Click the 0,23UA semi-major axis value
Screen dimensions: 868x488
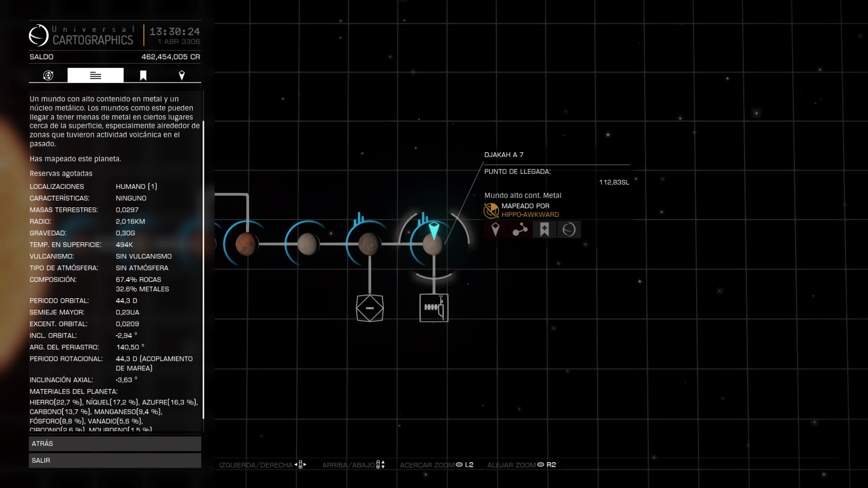pos(127,312)
